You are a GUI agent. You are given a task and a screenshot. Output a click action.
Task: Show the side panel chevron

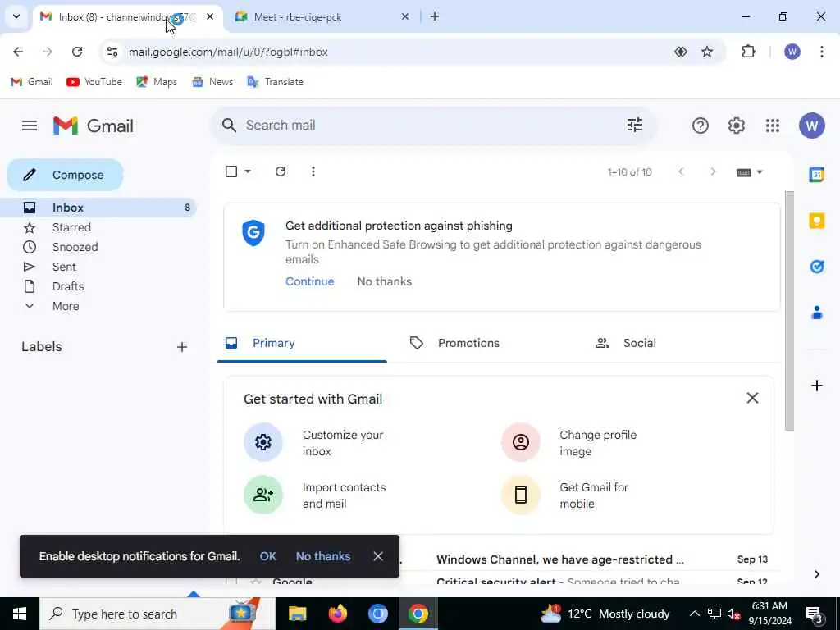point(816,574)
